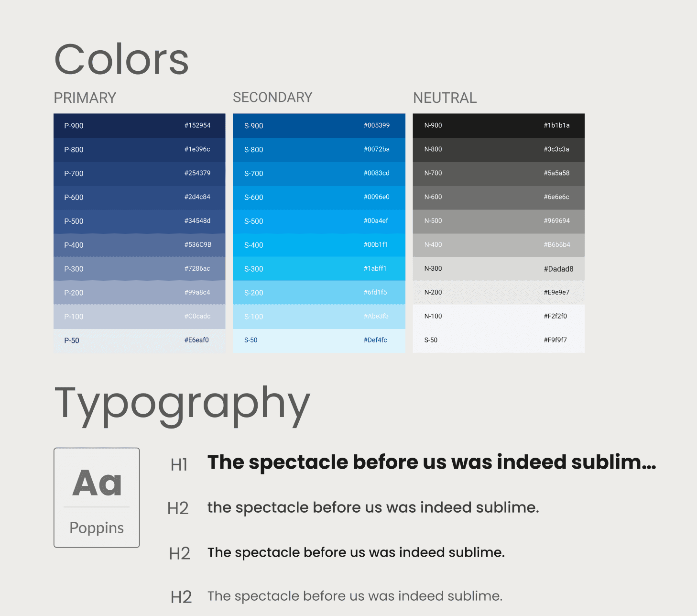697x616 pixels.
Task: Select the SECONDARY column label
Action: [x=272, y=98]
